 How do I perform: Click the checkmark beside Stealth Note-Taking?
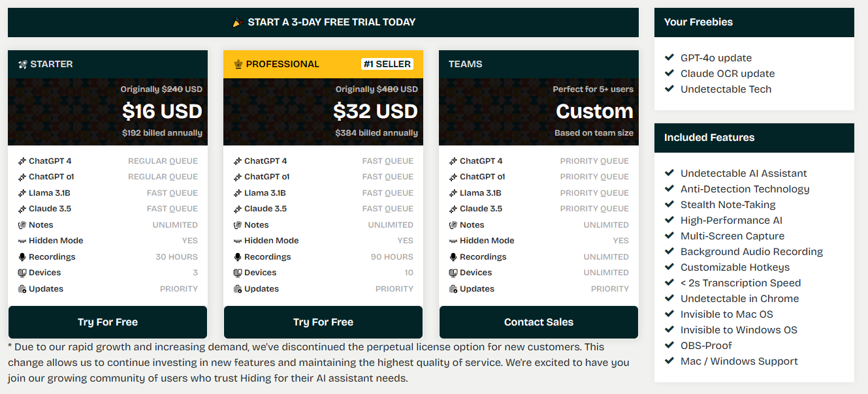(669, 204)
